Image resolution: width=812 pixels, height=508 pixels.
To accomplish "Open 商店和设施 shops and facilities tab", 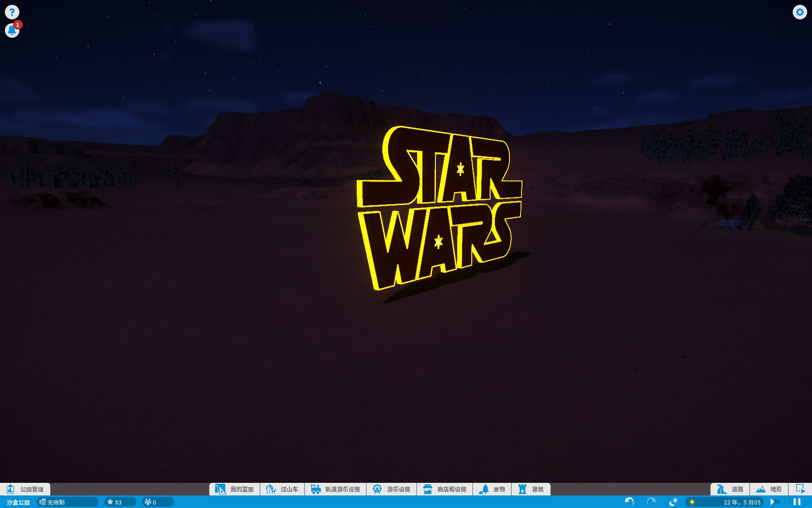I will [445, 489].
